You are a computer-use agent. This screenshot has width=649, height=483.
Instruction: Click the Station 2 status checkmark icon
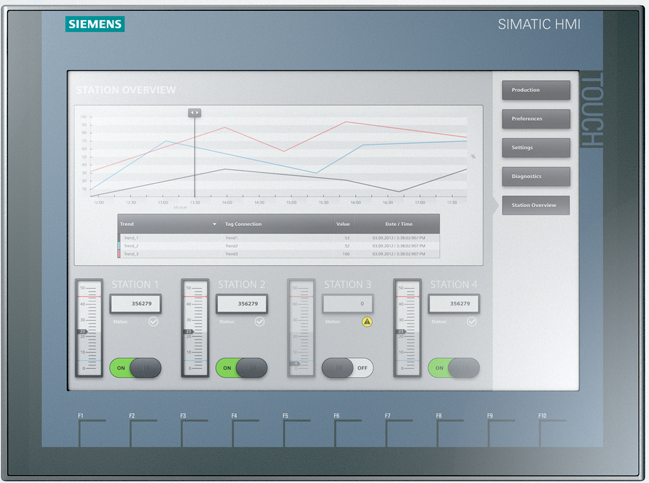point(260,322)
